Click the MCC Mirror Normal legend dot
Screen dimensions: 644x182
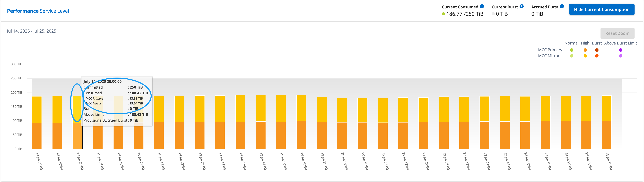click(572, 56)
